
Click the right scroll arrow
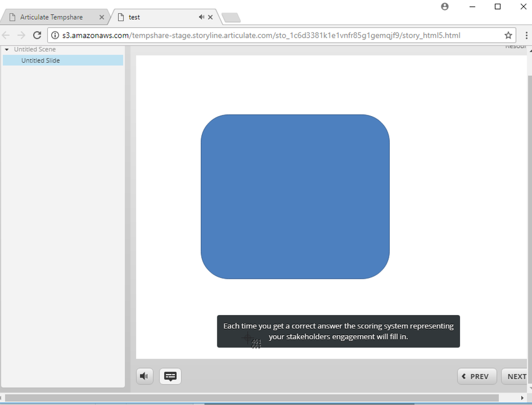[x=522, y=398]
